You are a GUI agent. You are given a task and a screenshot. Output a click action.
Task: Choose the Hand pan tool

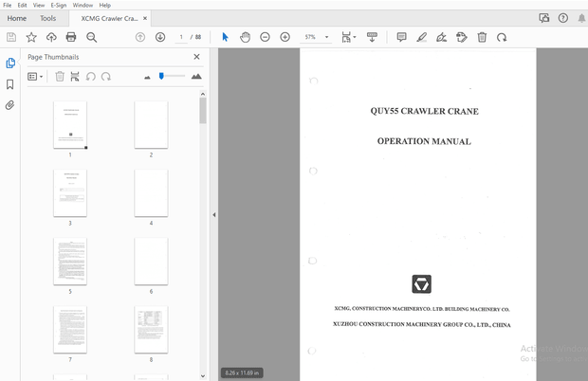click(x=246, y=37)
